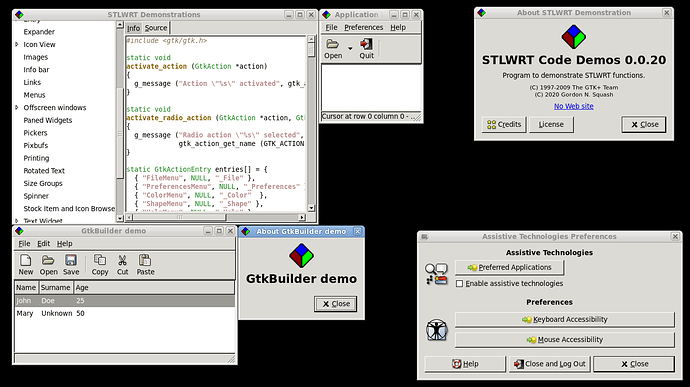Sort by the Age column header
690x387 pixels.
pos(154,287)
